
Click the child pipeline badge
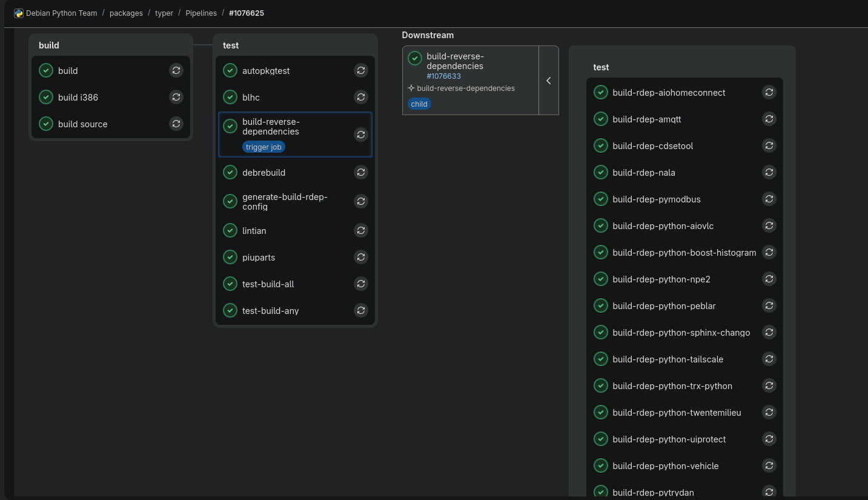pyautogui.click(x=419, y=104)
